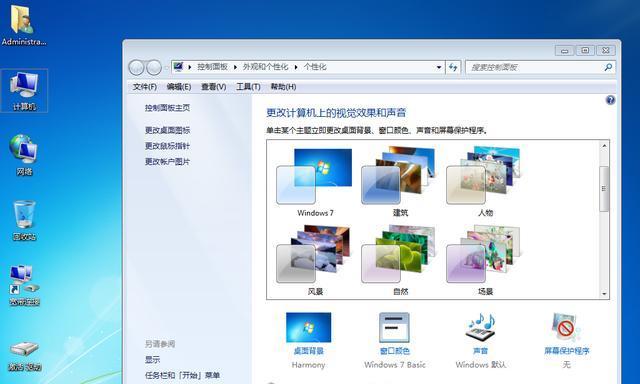Open the 文件(F) menu

[x=144, y=87]
